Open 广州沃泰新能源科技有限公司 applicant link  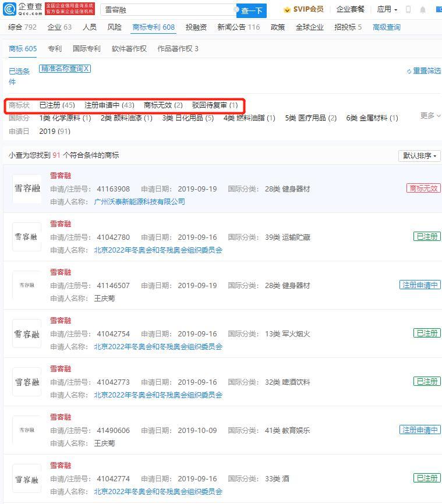tap(139, 201)
